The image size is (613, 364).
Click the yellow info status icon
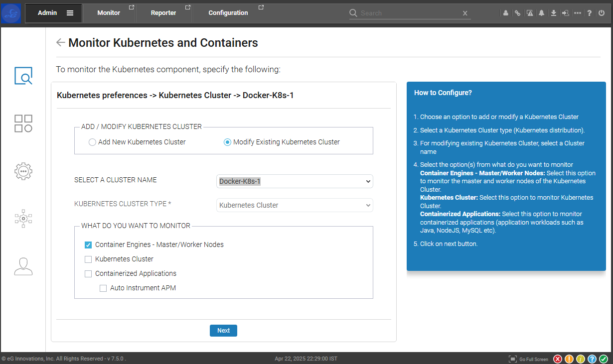581,359
